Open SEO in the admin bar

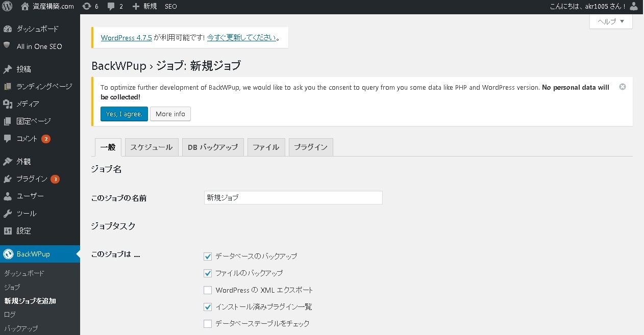(171, 7)
